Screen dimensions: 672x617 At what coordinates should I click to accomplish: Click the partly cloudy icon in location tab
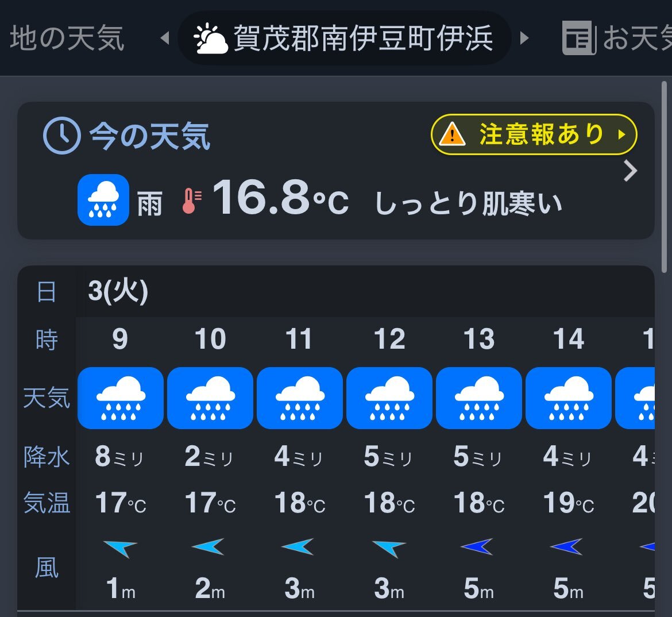tap(210, 38)
